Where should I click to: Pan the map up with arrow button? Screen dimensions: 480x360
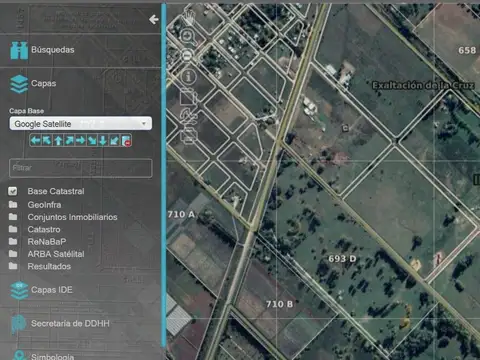click(58, 140)
